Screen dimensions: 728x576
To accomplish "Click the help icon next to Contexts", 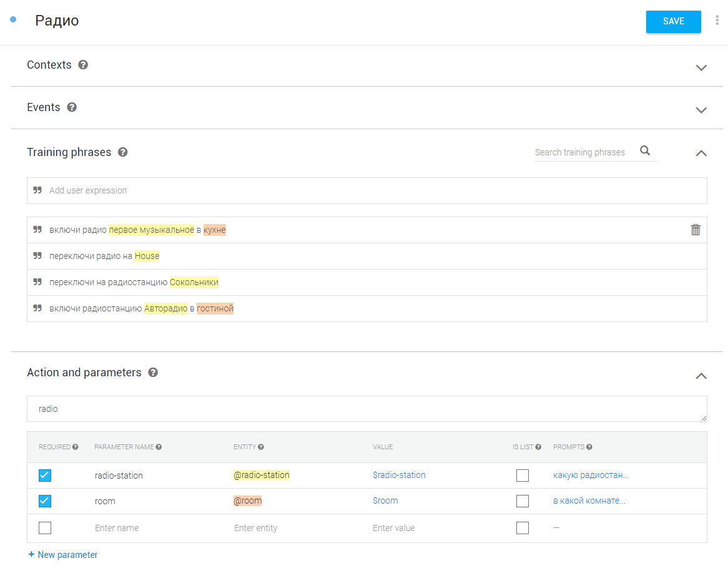I will point(83,65).
